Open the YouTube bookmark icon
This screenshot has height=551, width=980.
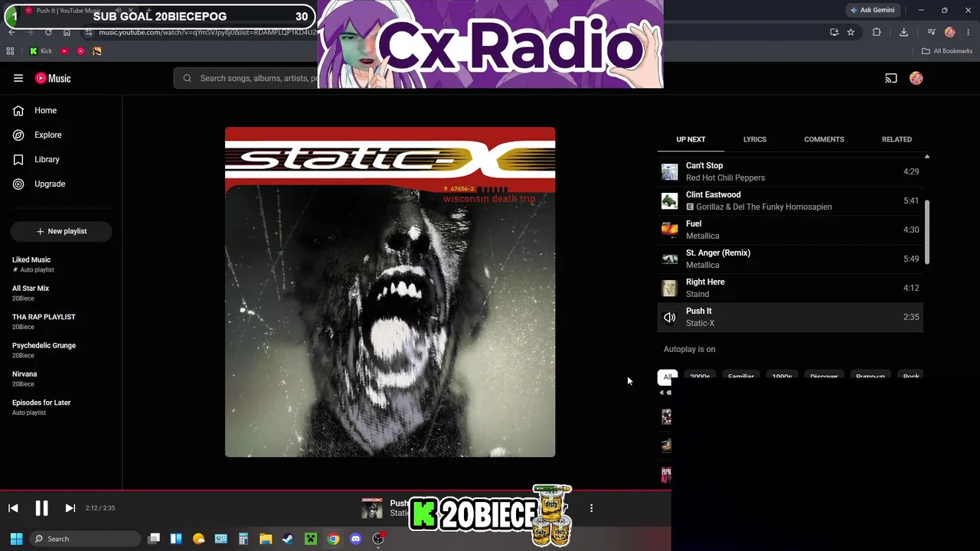tap(64, 51)
